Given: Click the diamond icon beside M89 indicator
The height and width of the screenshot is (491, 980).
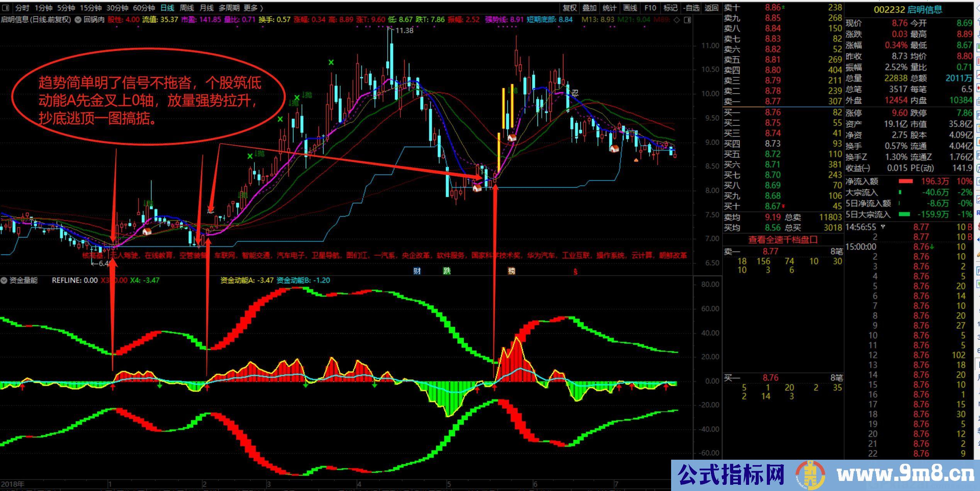Looking at the screenshot, I should (677, 20).
